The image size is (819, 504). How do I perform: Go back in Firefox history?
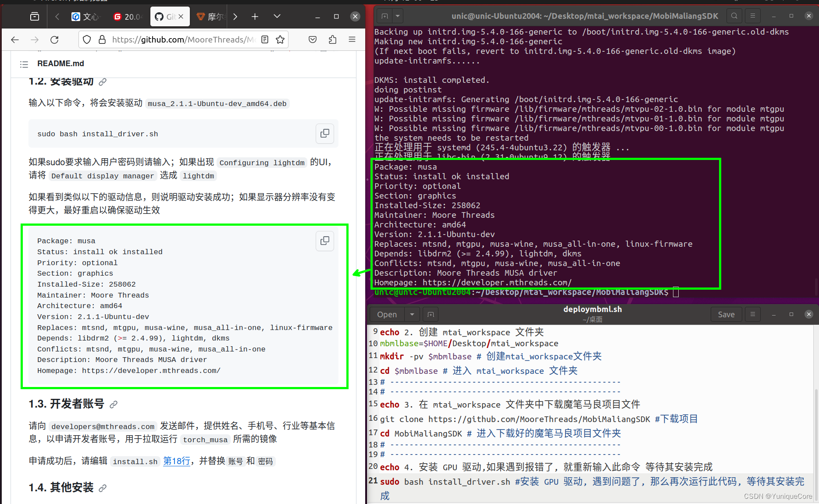[15, 40]
